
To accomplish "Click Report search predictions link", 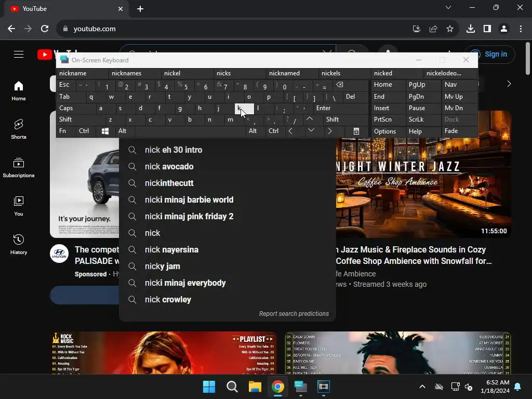I will point(294,314).
